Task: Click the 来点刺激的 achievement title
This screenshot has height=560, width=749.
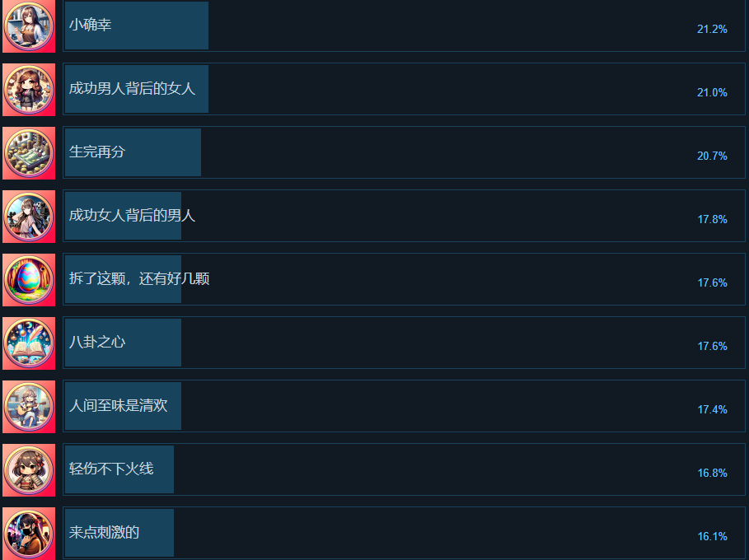Action: [x=104, y=532]
